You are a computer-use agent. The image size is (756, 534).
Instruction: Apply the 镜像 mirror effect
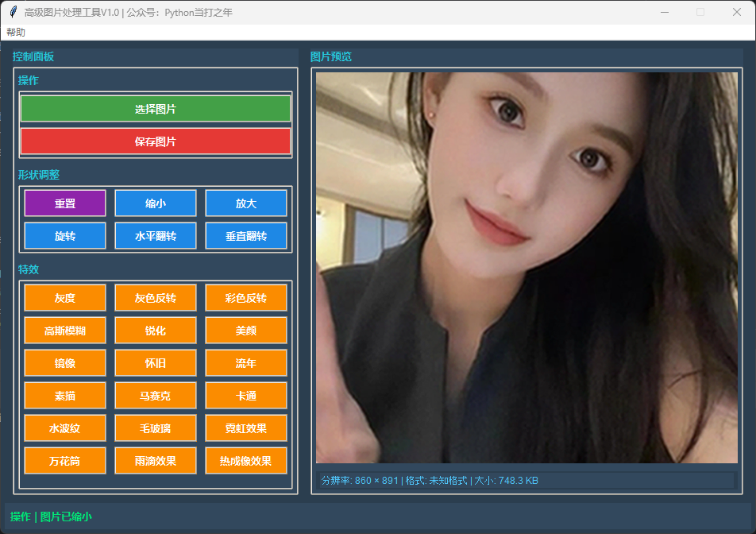pyautogui.click(x=65, y=362)
